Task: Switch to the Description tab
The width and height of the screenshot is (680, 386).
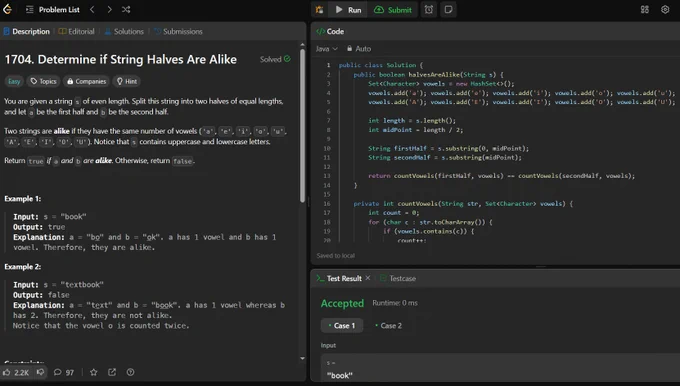Action: click(x=26, y=32)
